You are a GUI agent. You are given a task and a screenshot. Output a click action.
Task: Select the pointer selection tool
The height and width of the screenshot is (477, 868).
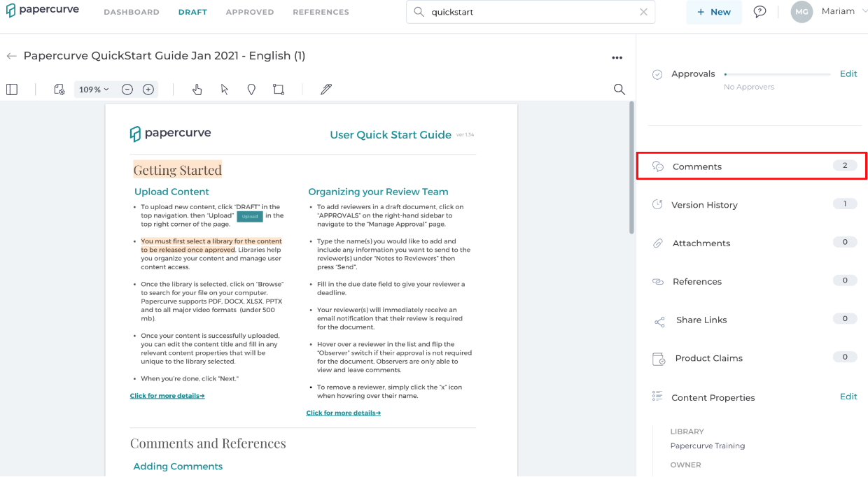point(225,90)
